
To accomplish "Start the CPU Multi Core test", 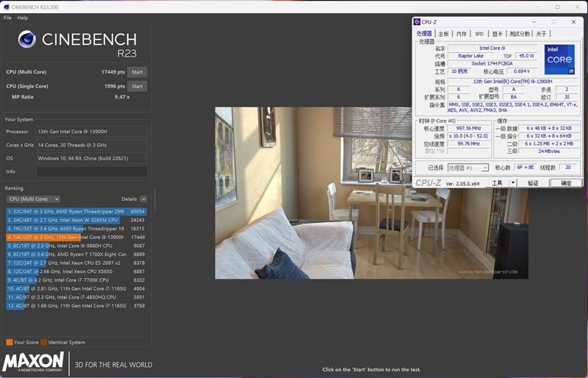I will tap(137, 72).
